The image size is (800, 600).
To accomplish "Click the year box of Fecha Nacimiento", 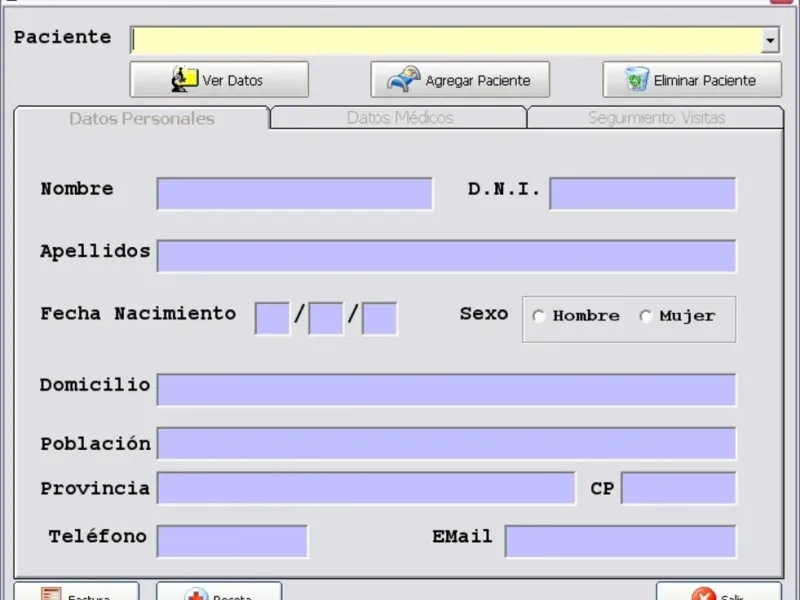I will pos(380,318).
